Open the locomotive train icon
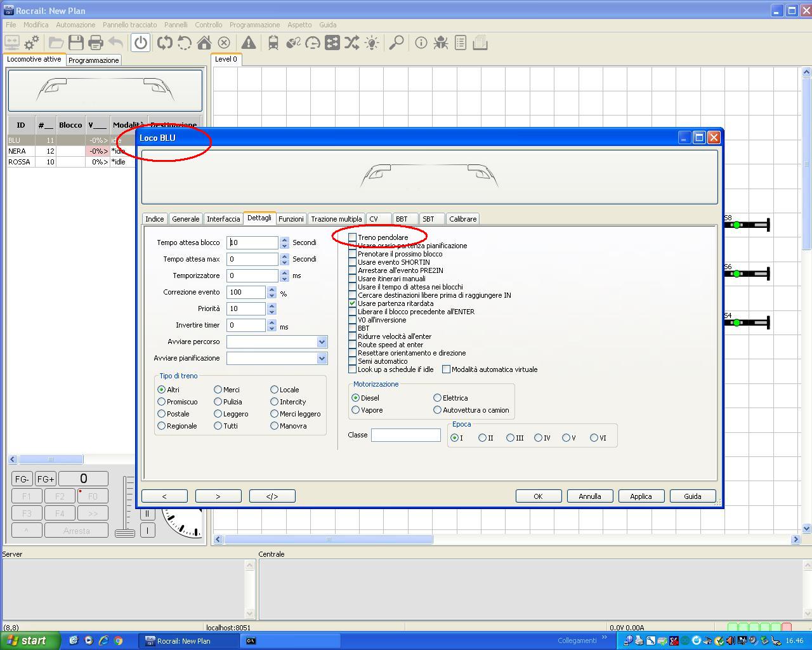Image resolution: width=812 pixels, height=650 pixels. point(273,43)
